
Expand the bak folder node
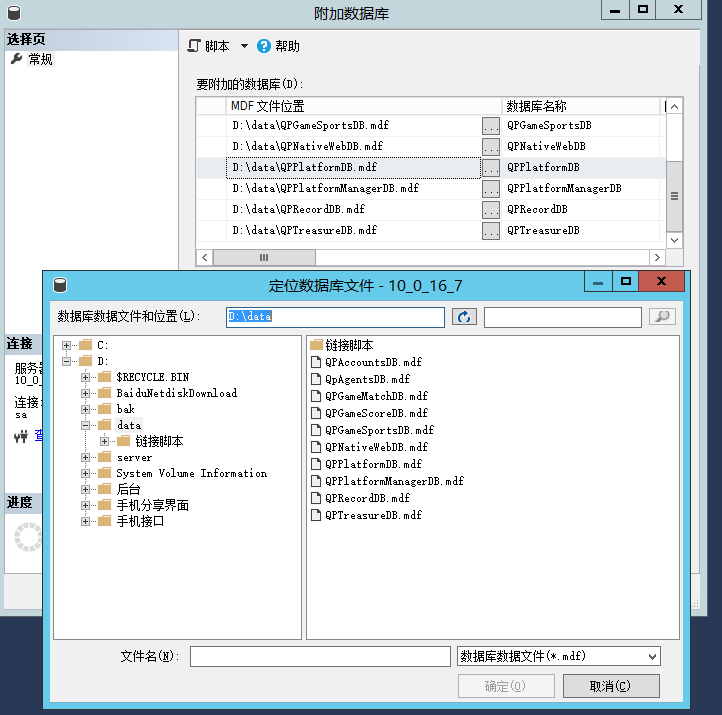click(x=85, y=409)
